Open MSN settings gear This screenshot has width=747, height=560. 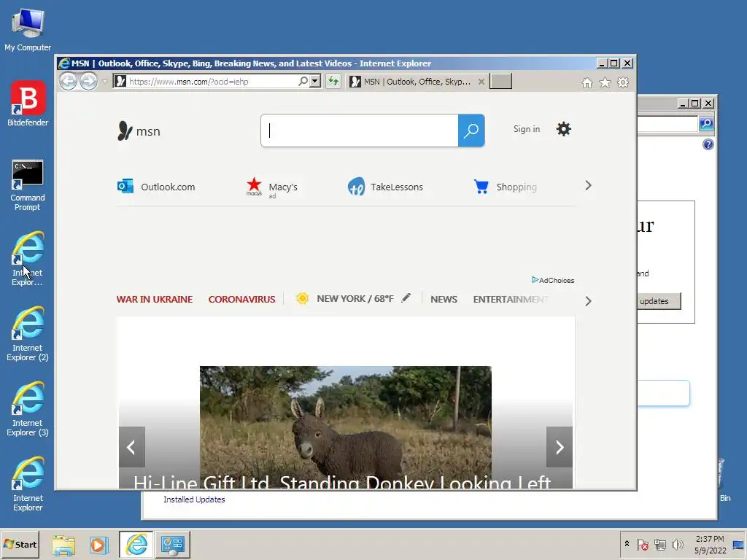tap(564, 129)
